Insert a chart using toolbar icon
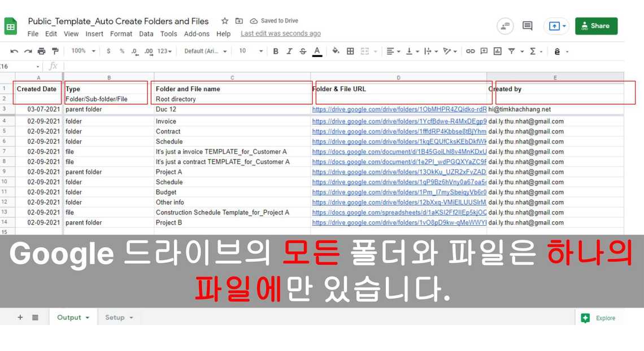 pos(497,51)
